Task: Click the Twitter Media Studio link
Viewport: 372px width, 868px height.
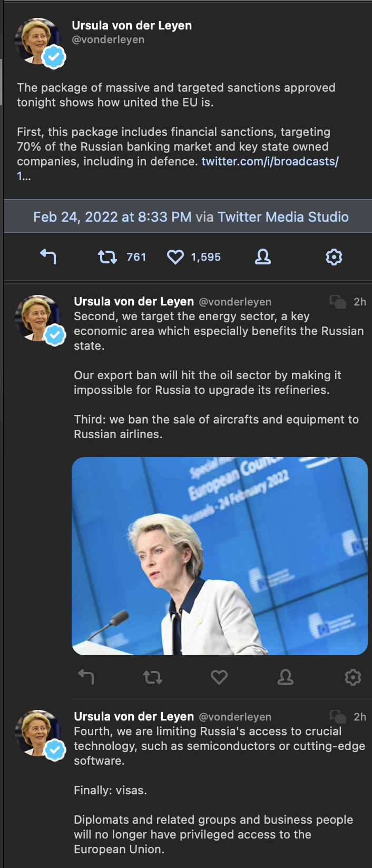Action: click(283, 217)
